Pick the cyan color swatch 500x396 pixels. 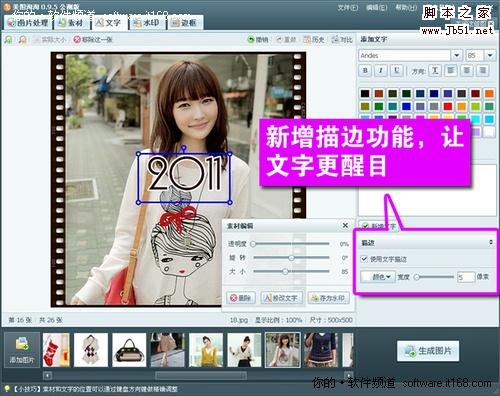tap(476, 119)
